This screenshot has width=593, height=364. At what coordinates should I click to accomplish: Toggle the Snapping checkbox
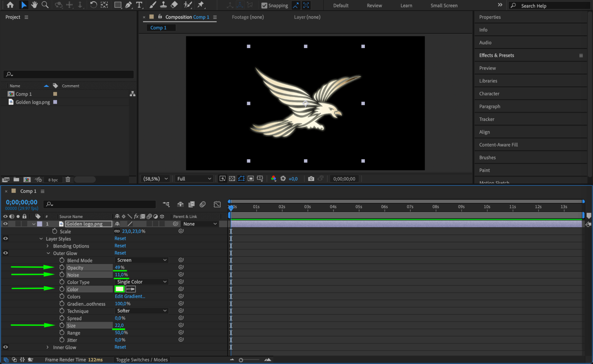click(264, 5)
